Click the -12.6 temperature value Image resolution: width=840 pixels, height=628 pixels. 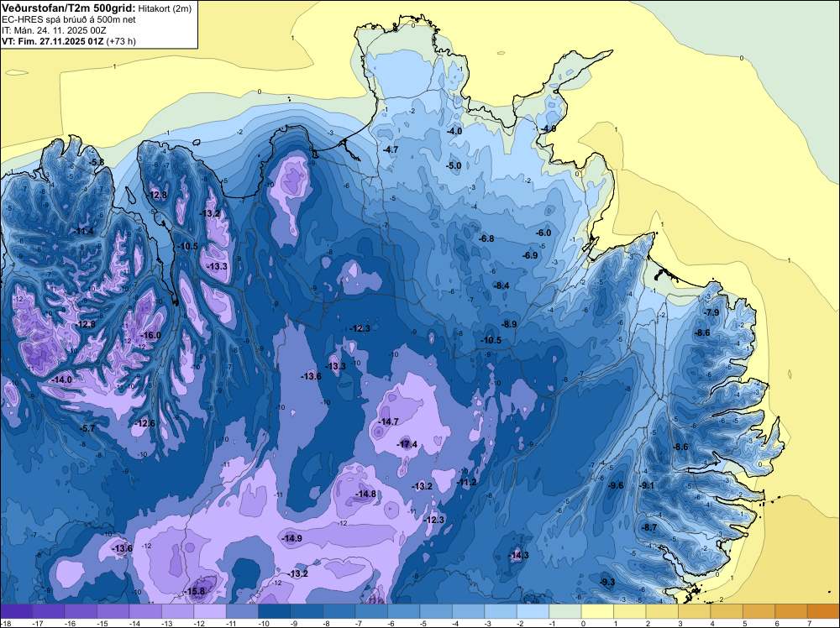click(x=144, y=423)
